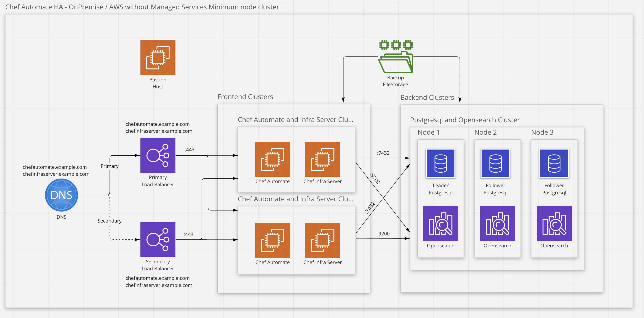
Task: Click domain names above the DNS icon
Action: pyautogui.click(x=56, y=170)
